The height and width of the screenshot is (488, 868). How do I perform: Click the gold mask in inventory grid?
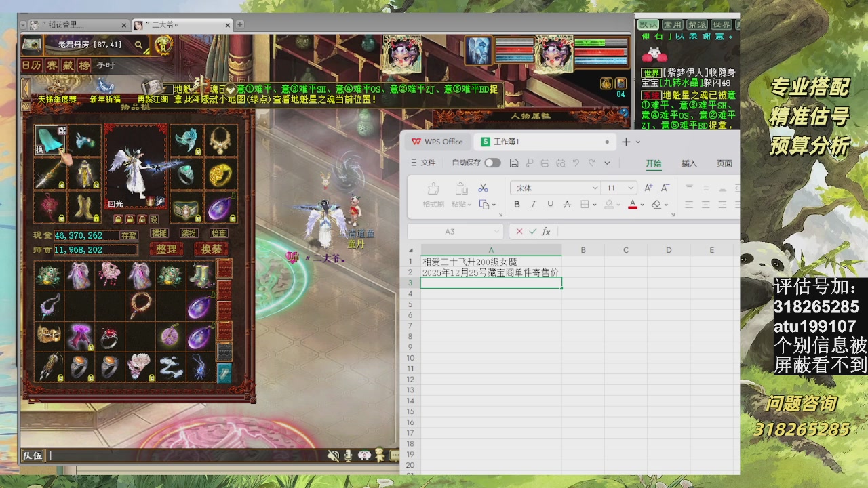(x=49, y=336)
